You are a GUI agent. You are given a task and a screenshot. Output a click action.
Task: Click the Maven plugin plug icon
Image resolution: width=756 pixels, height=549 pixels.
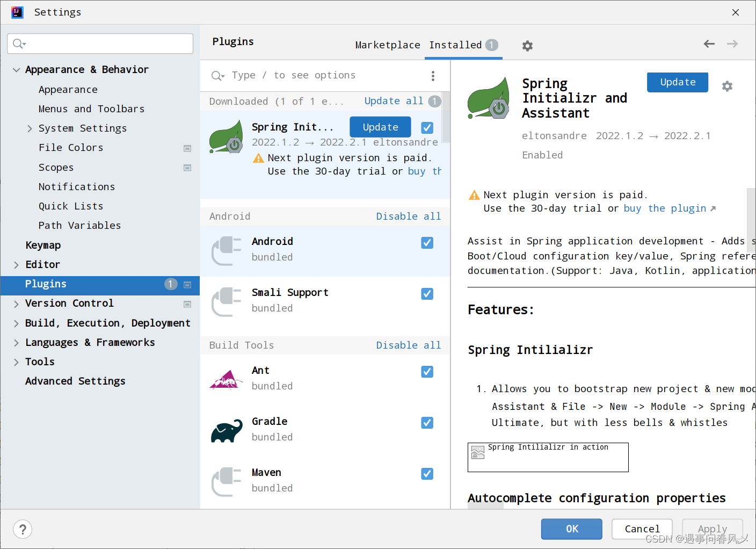[x=227, y=482]
